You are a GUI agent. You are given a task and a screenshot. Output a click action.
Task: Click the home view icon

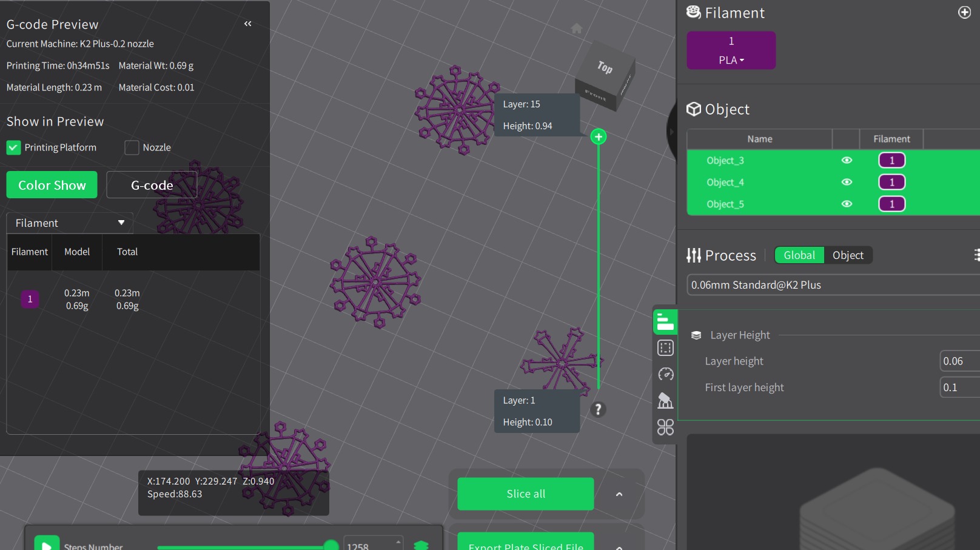[577, 29]
